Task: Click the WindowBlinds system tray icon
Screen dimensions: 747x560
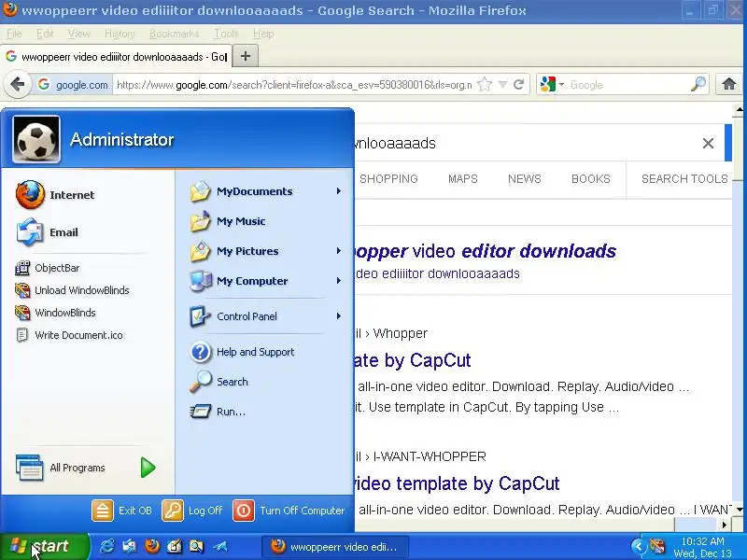Action: coord(657,547)
